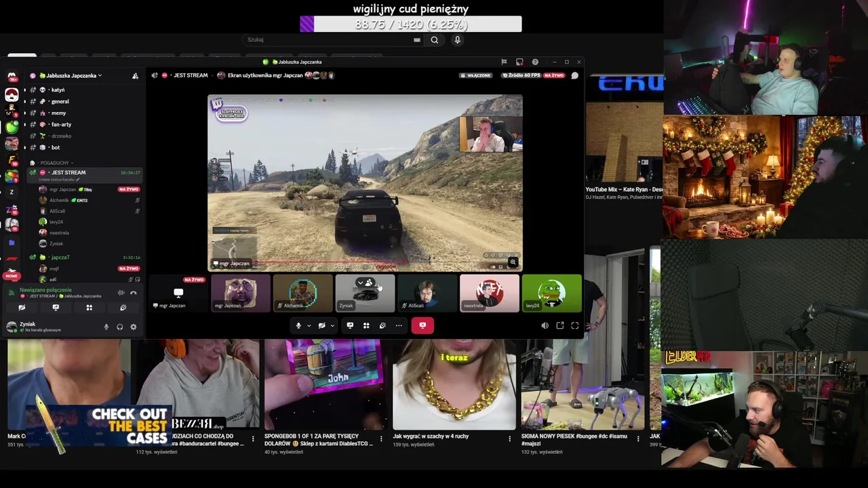868x488 pixels.
Task: Open the YouTube Mix Kate Ryan video
Action: click(624, 189)
